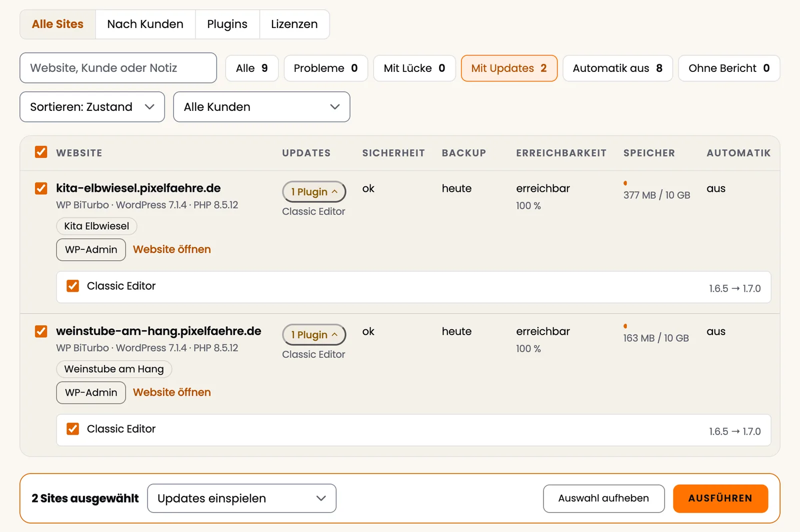Click the SPEICHER column header

tap(649, 153)
